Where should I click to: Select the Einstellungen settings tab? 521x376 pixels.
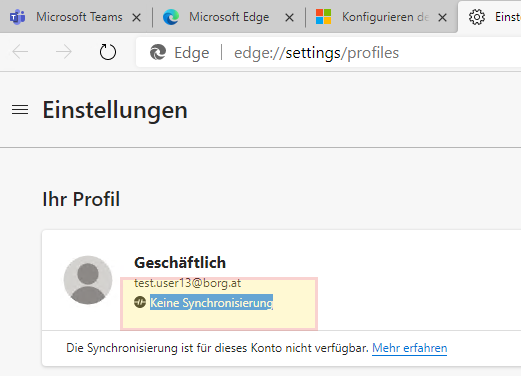tap(490, 17)
